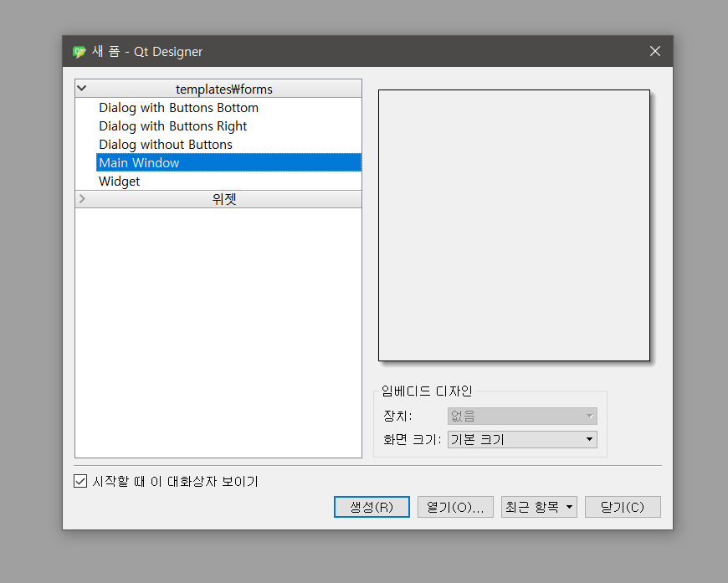This screenshot has width=728, height=583.
Task: Expand the 위젯 section
Action: tap(82, 199)
